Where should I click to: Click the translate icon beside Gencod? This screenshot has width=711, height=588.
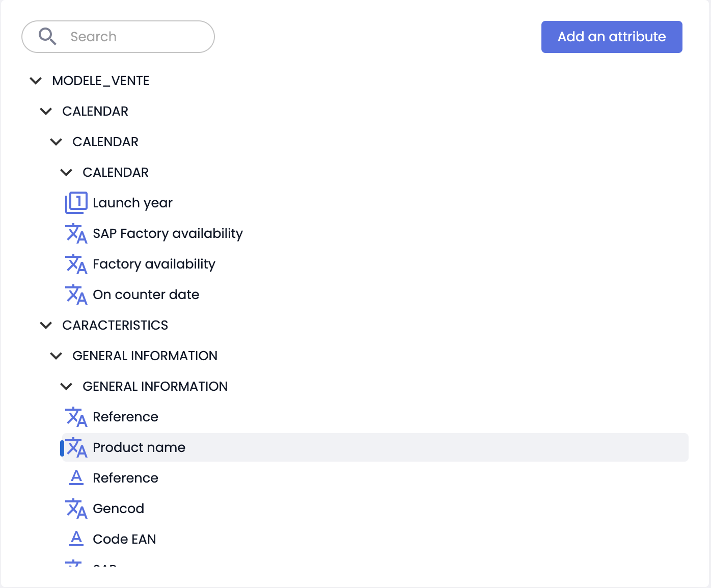(76, 509)
